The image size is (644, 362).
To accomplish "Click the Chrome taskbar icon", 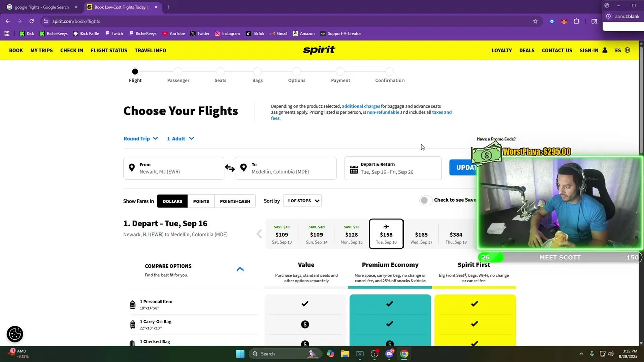I will pyautogui.click(x=404, y=354).
